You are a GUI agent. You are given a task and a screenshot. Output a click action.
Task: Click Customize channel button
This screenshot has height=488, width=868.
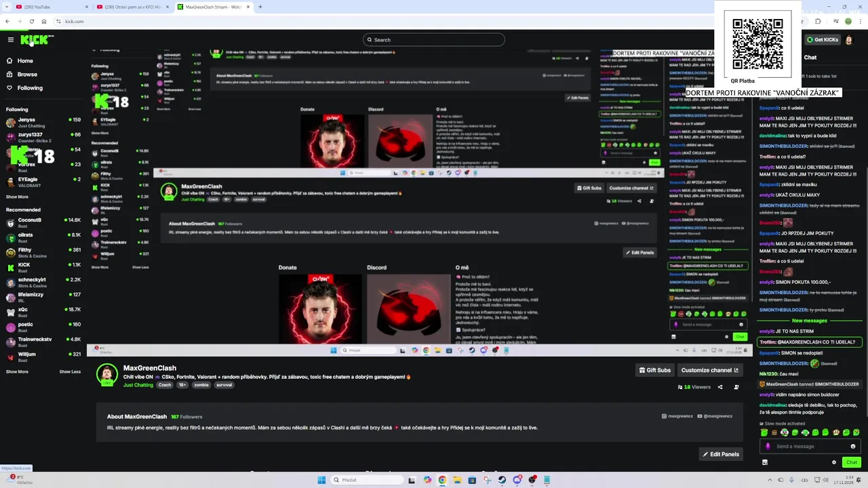tap(710, 370)
